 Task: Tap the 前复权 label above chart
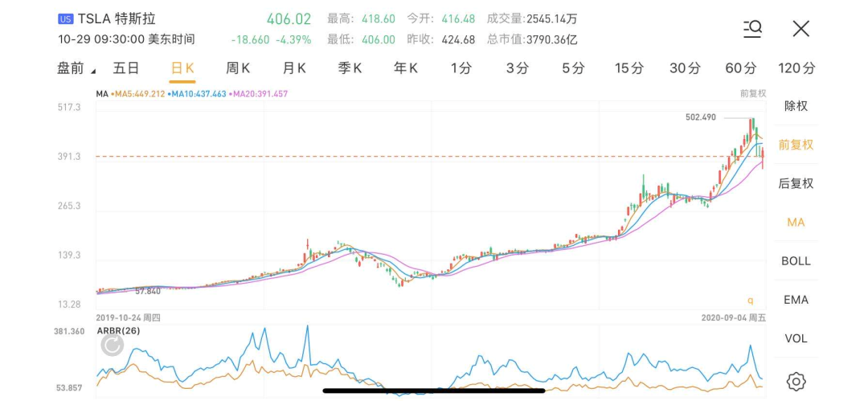click(753, 93)
